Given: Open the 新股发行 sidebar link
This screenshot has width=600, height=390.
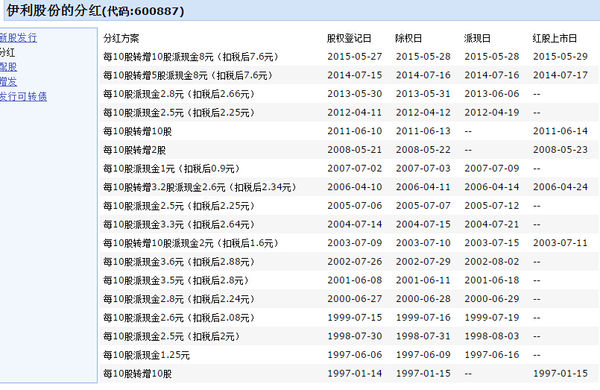Looking at the screenshot, I should click(x=18, y=38).
